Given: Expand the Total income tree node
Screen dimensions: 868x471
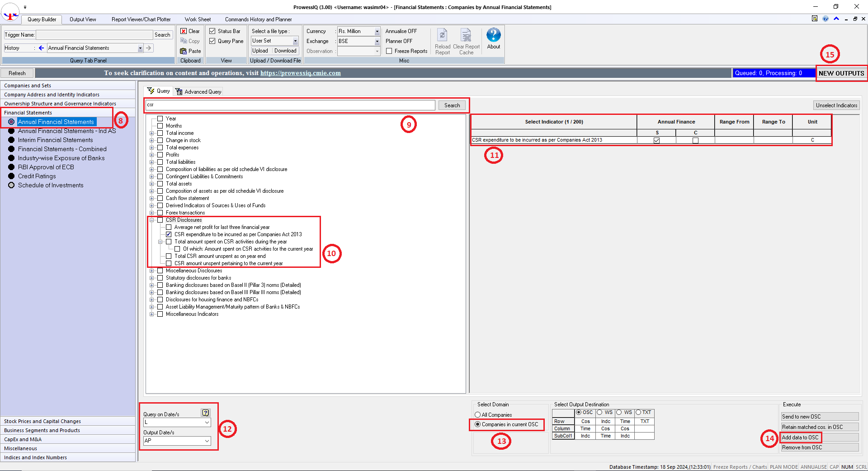Looking at the screenshot, I should 152,133.
